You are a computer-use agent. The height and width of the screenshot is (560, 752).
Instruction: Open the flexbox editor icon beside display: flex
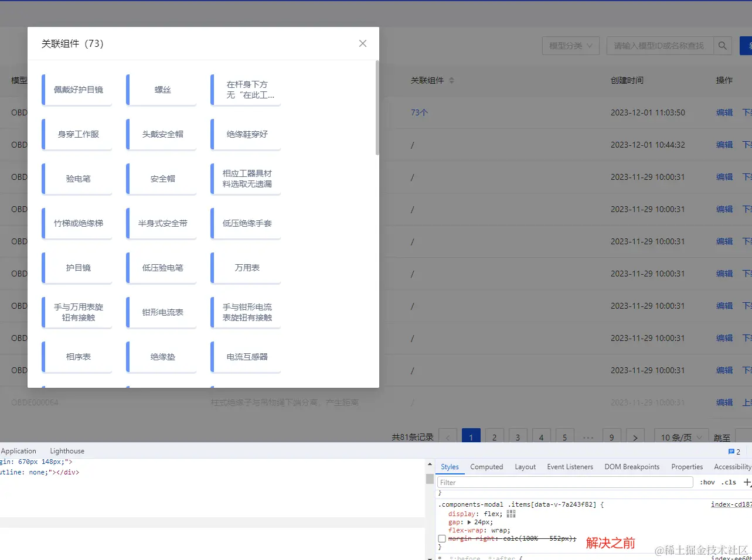click(x=511, y=514)
